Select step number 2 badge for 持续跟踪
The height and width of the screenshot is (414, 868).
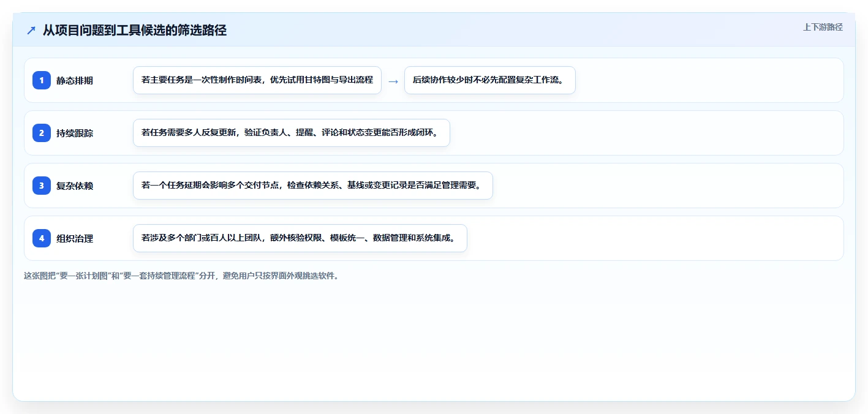coord(42,133)
